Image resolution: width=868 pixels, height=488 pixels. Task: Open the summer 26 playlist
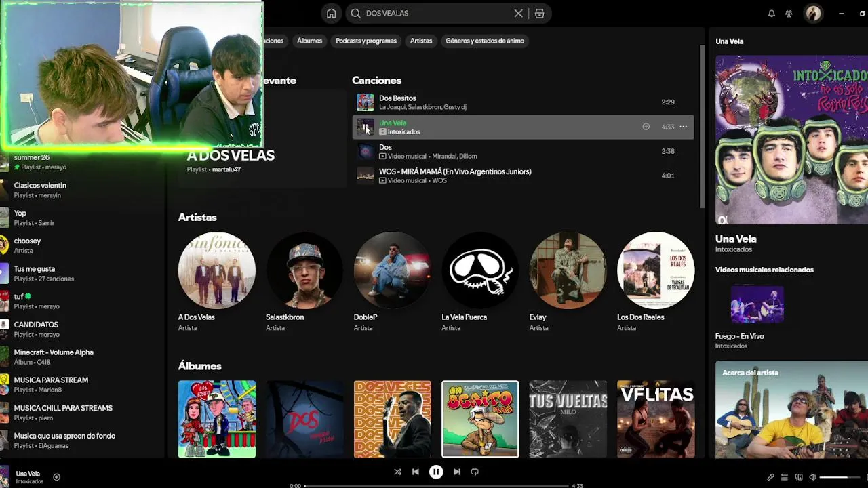click(81, 162)
